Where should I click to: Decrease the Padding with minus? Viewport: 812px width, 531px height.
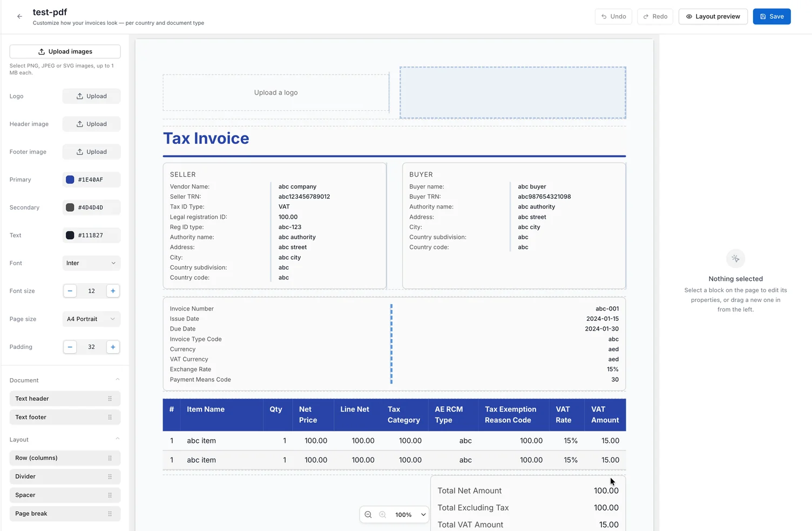(70, 347)
